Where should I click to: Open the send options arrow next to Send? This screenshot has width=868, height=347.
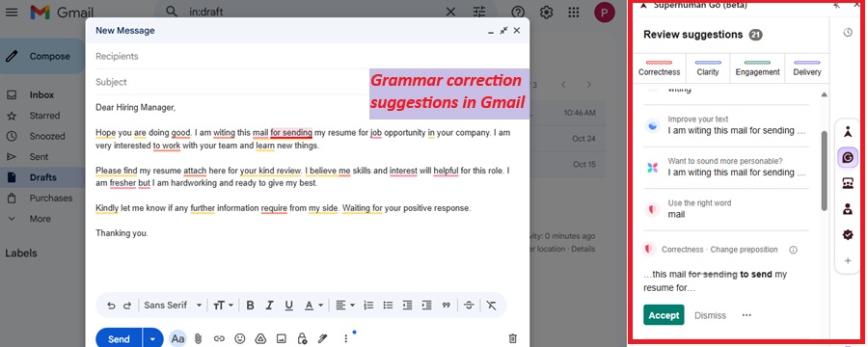152,338
